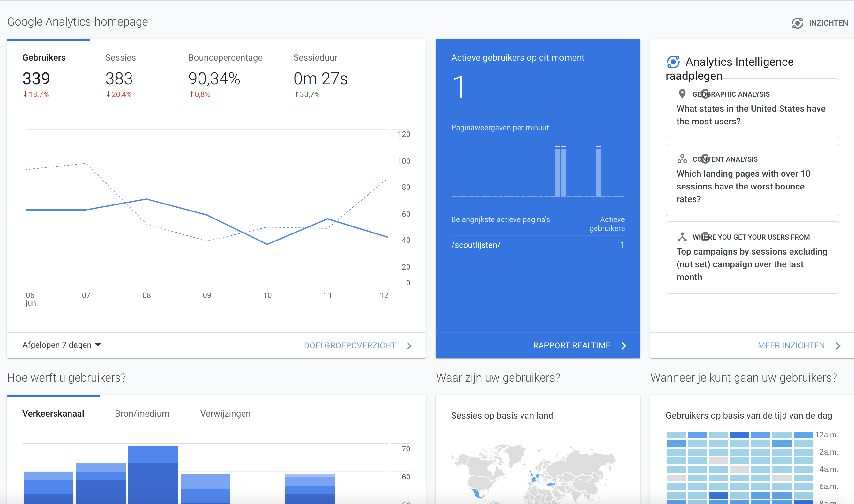Click WHERE YOU GET YOUR USERS FROM label
Viewport: 854px width, 504px height.
pyautogui.click(x=751, y=237)
